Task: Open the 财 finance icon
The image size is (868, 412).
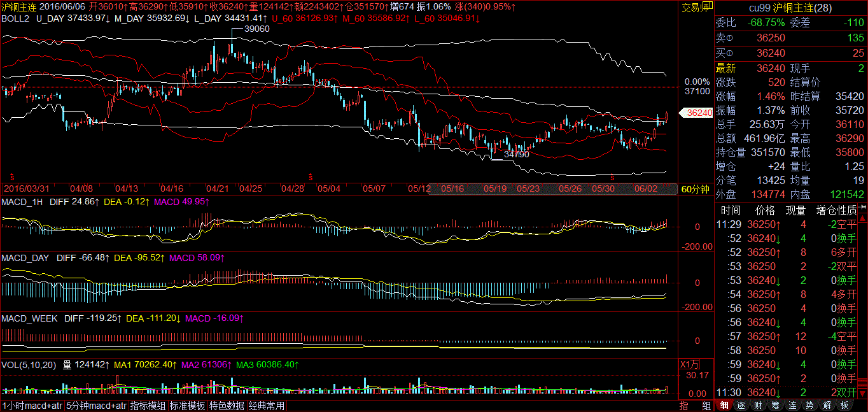Action: (x=759, y=406)
